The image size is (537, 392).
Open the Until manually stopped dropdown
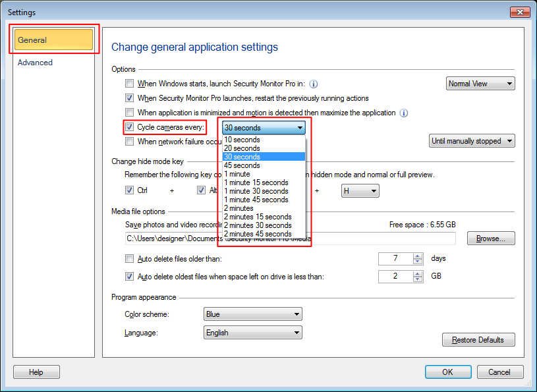[472, 141]
